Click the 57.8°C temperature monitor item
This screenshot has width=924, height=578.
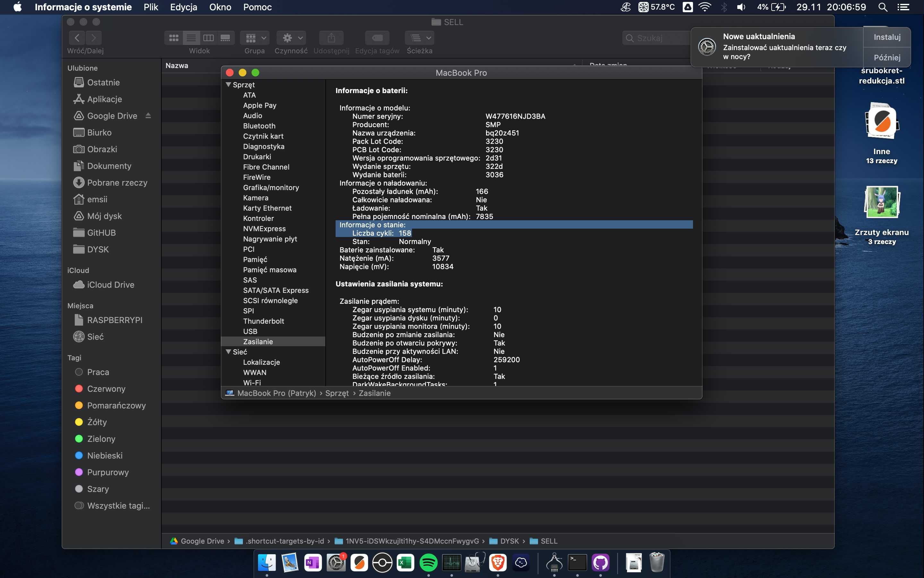[657, 7]
